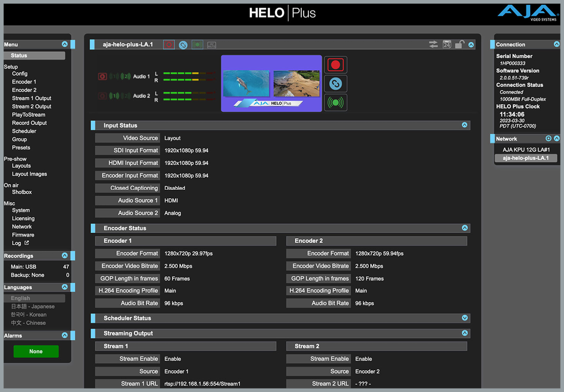Select AJA KPU 12G LA#1 network device
Image resolution: width=564 pixels, height=392 pixels.
[x=526, y=150]
